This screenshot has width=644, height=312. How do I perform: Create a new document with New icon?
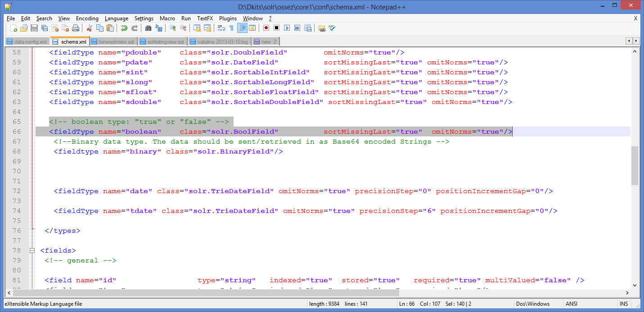tap(14, 28)
